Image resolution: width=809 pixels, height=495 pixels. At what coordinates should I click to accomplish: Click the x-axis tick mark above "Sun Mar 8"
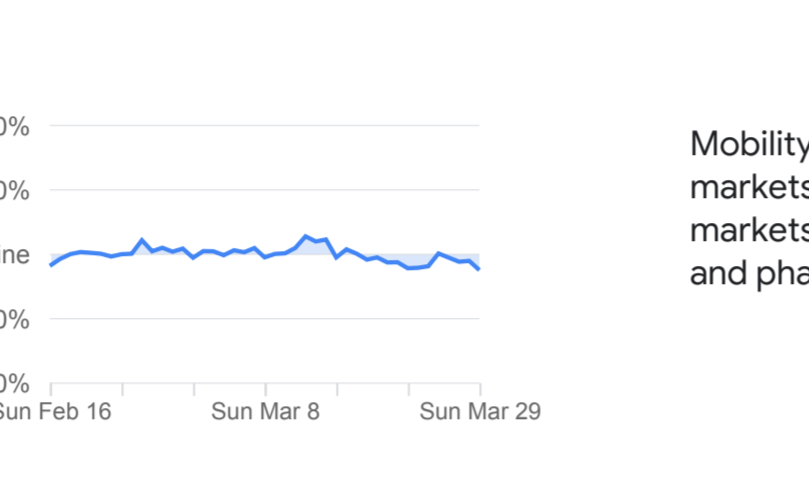(x=266, y=388)
